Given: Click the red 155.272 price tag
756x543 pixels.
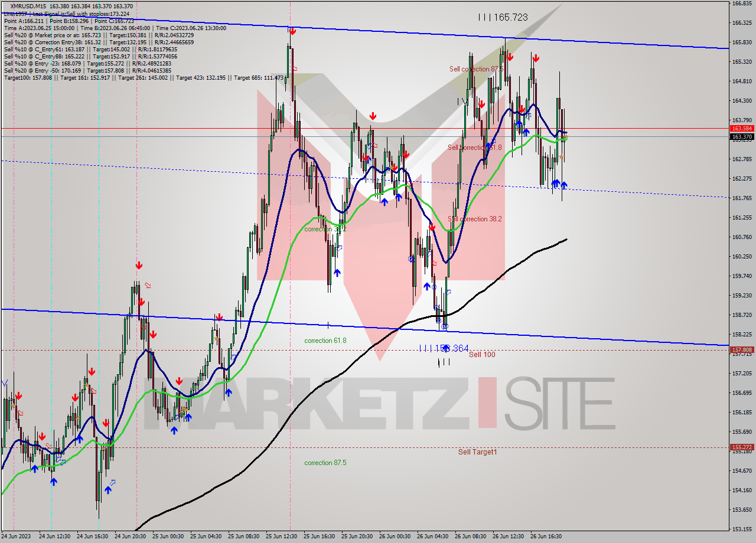Looking at the screenshot, I should pyautogui.click(x=742, y=447).
